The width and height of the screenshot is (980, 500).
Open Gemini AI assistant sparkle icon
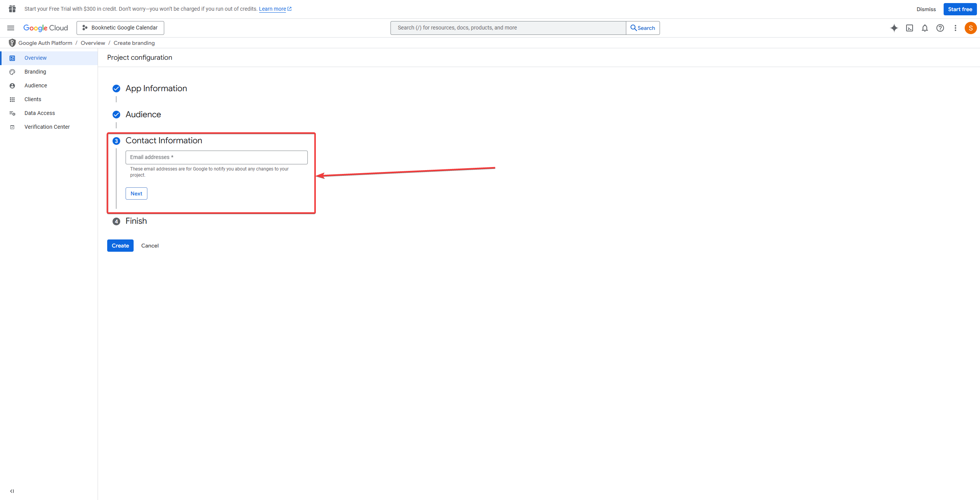[x=894, y=28]
